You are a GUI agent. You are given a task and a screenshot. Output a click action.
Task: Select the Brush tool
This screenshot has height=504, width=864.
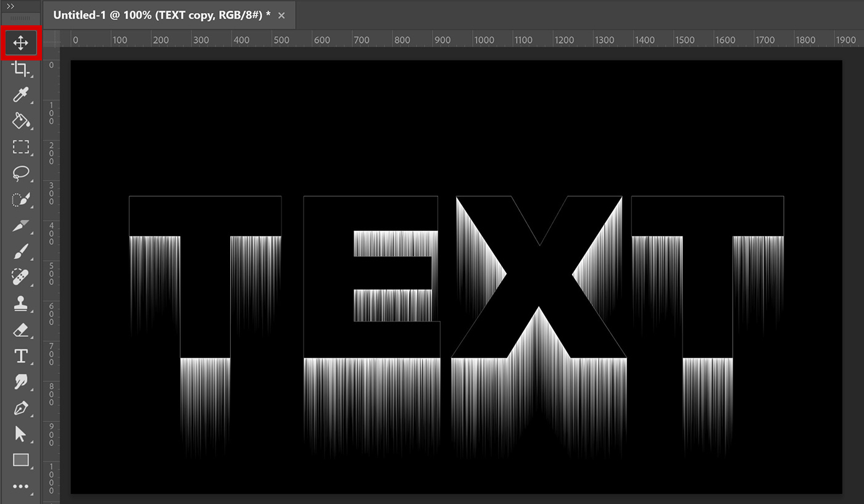(x=20, y=251)
